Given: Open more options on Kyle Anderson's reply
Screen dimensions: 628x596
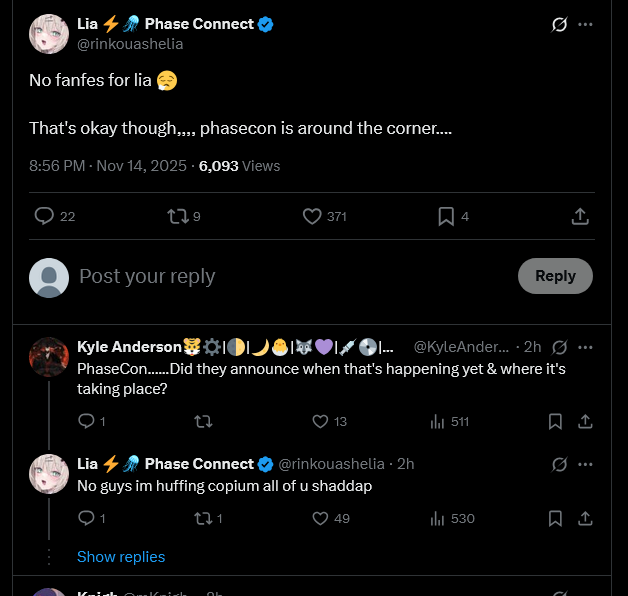Looking at the screenshot, I should click(x=585, y=347).
